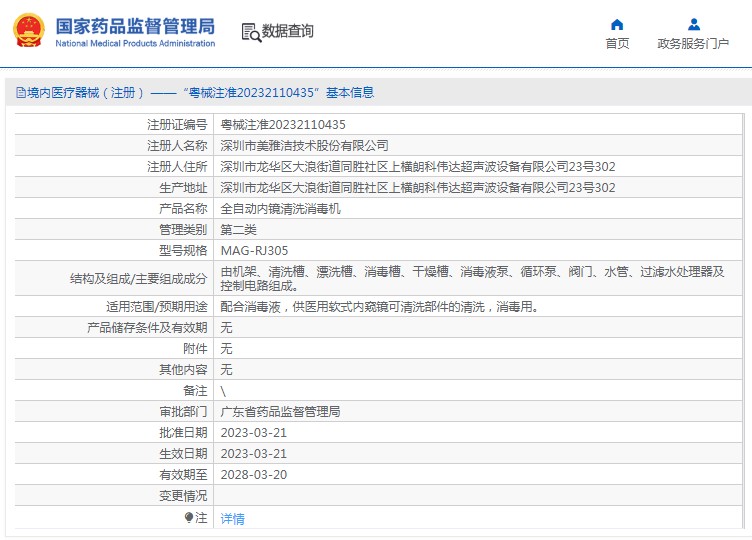Image resolution: width=752 pixels, height=540 pixels.
Task: Click the 管理类别 row label
Action: pos(183,230)
